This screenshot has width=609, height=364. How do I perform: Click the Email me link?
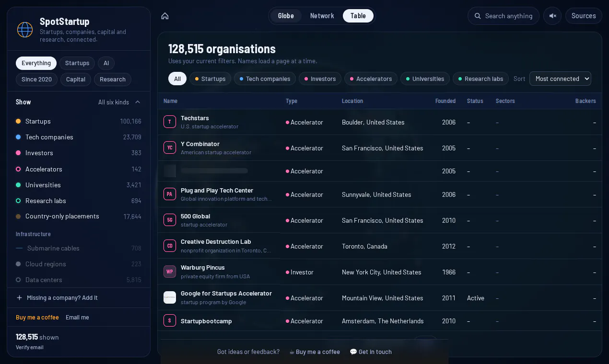[77, 318]
